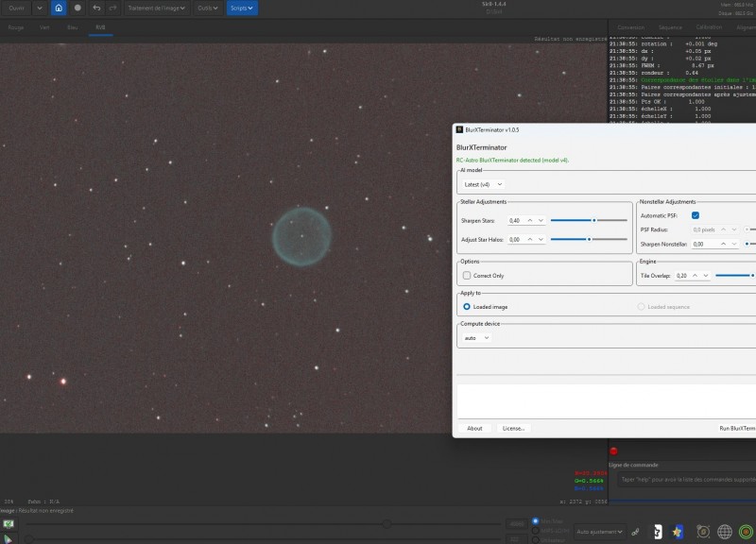Open the Scripts menu
Image resolution: width=756 pixels, height=544 pixels.
[242, 8]
